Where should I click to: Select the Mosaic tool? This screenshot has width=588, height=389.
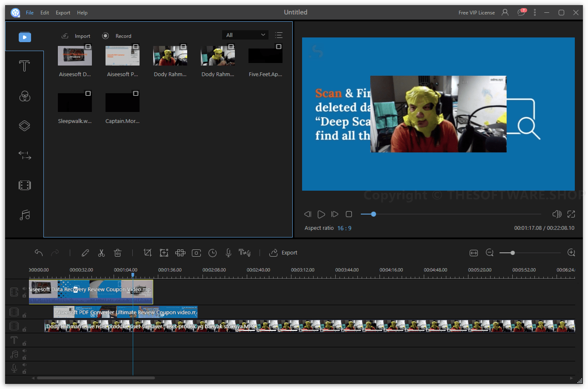tap(180, 253)
